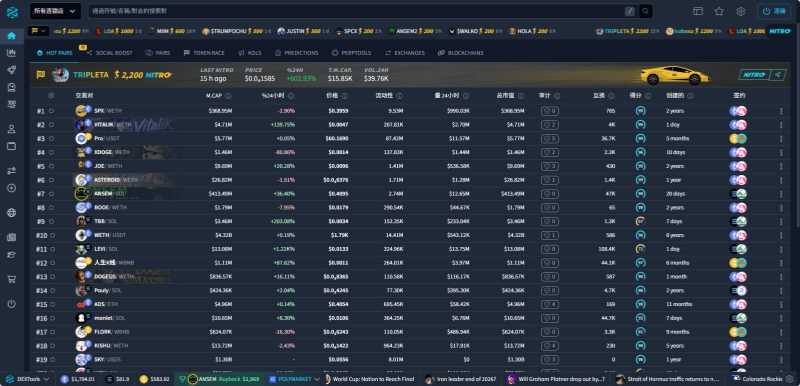Open the shopping cart sidebar icon
This screenshot has width=800, height=386.
[x=12, y=279]
